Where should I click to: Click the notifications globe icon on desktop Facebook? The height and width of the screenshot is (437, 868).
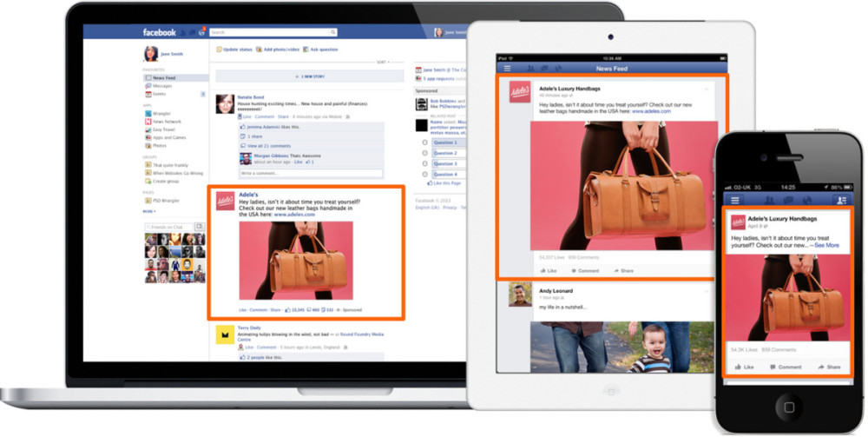[x=201, y=33]
